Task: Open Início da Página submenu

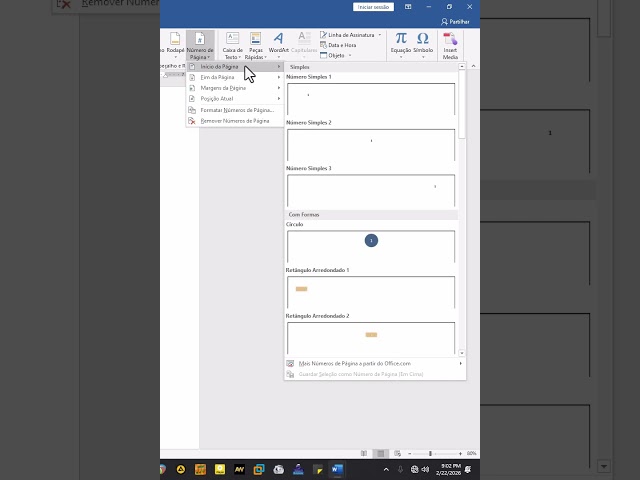Action: point(235,67)
